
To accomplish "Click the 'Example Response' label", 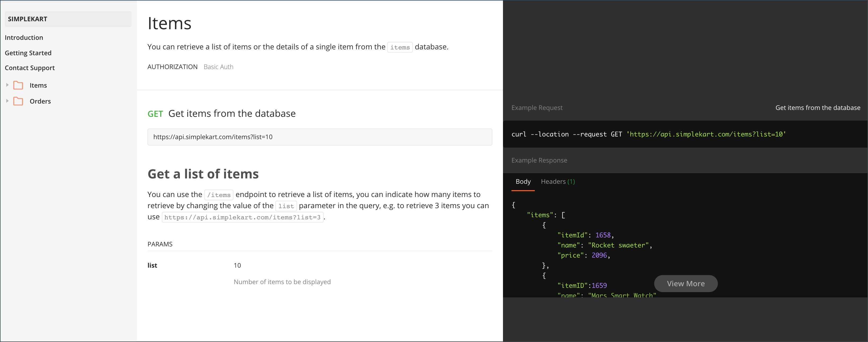I will pos(539,160).
